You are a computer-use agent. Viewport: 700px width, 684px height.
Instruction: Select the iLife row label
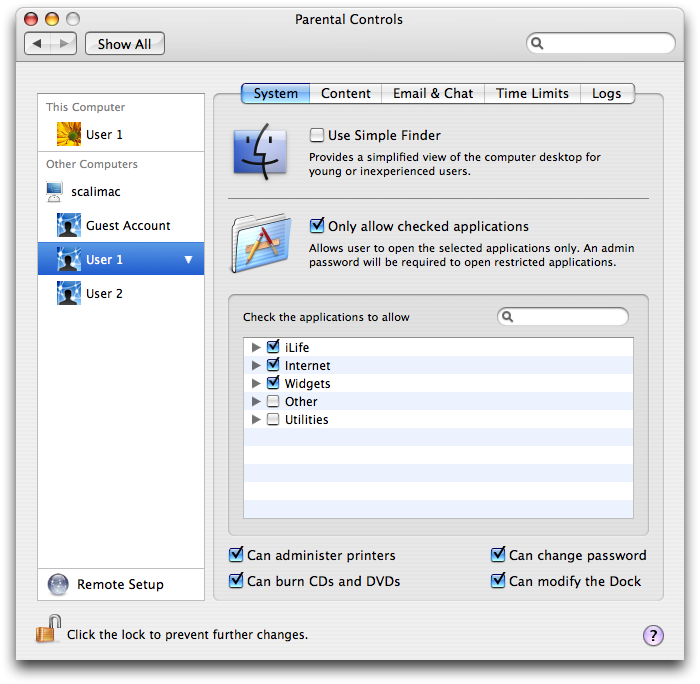[x=297, y=347]
